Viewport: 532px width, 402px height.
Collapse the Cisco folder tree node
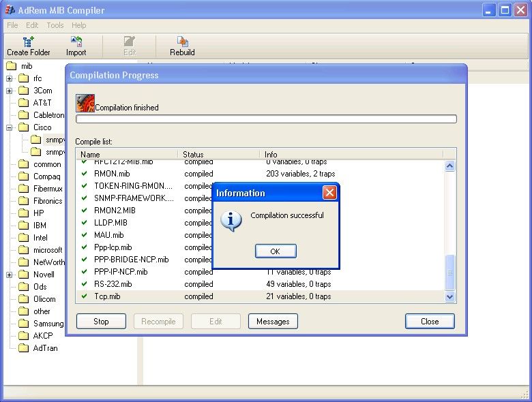(10, 127)
